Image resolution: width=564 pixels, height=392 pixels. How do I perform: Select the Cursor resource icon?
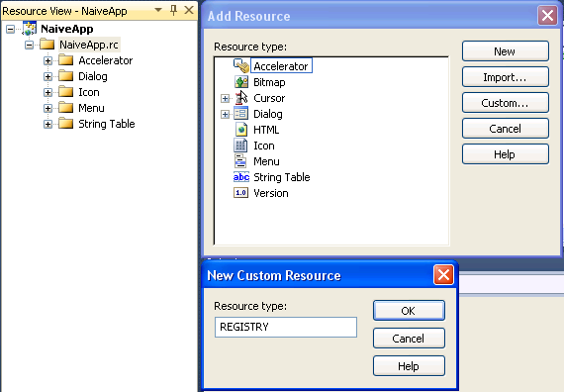coord(241,98)
